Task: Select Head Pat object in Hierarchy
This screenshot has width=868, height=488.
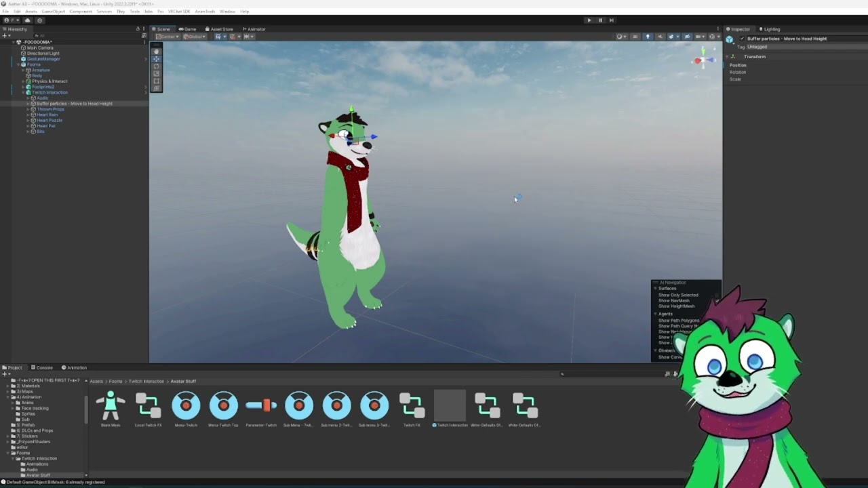Action: click(x=46, y=126)
